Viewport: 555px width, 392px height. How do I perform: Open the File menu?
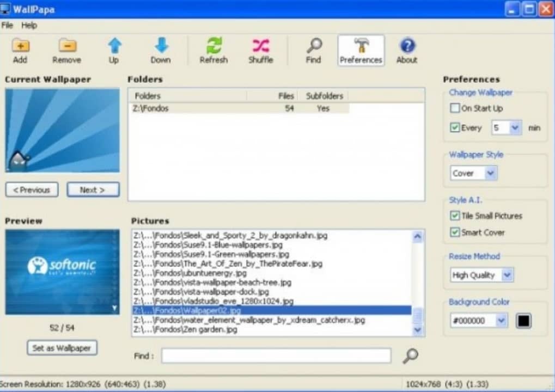(7, 26)
